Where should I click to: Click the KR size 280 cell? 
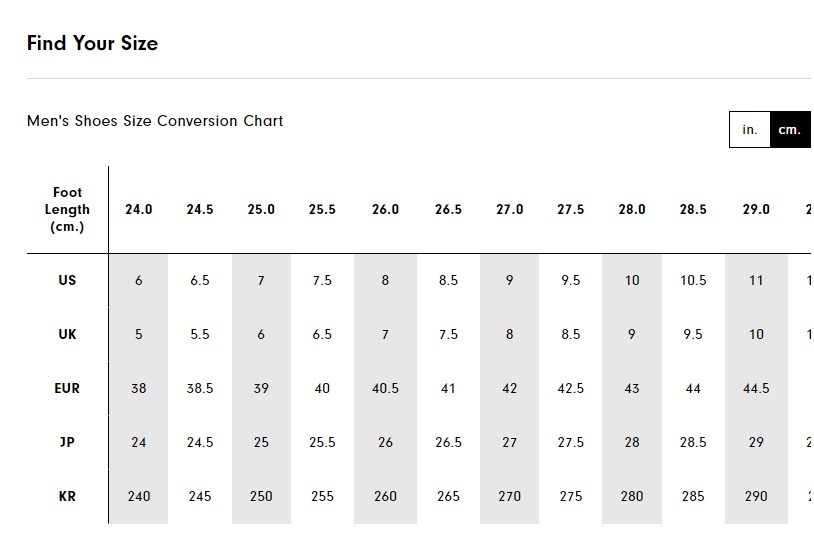click(632, 496)
